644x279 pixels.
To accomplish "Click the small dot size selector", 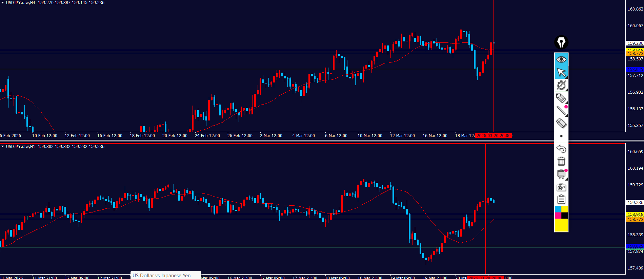I will coord(561,136).
